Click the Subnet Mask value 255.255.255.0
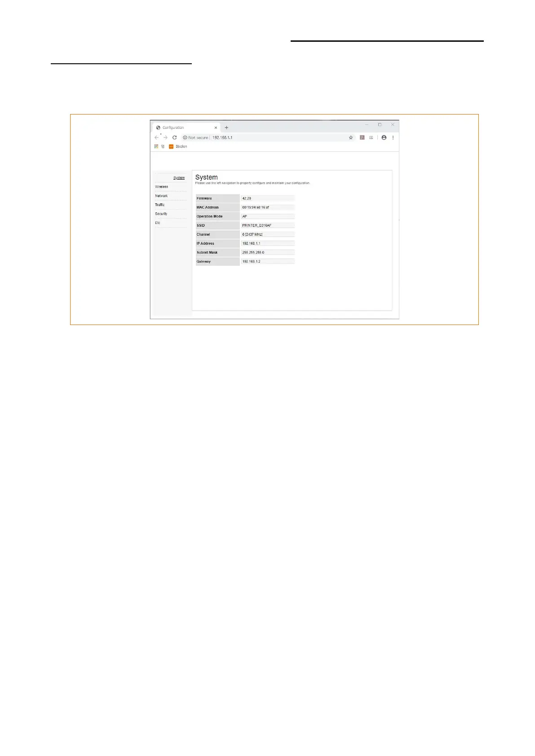The height and width of the screenshot is (756, 535). pos(268,252)
